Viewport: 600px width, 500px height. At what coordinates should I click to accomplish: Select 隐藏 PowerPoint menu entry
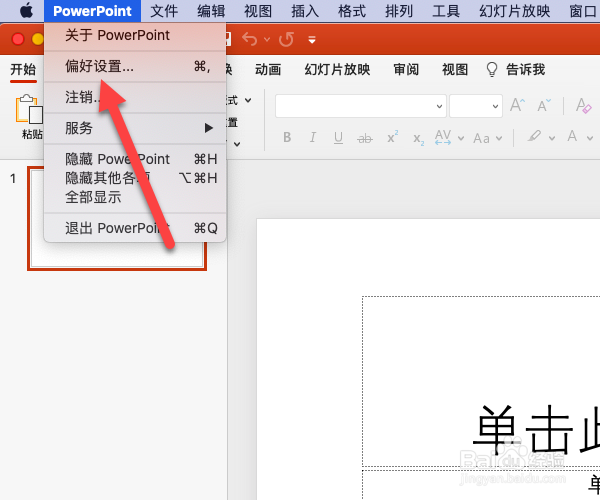(135, 159)
